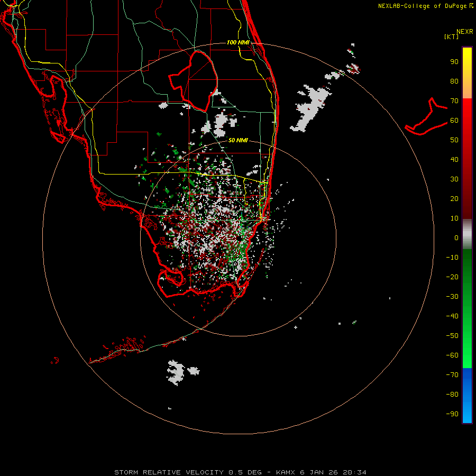The image size is (476, 476).
Task: Click the 30 value on velocity scale
Action: click(x=454, y=179)
